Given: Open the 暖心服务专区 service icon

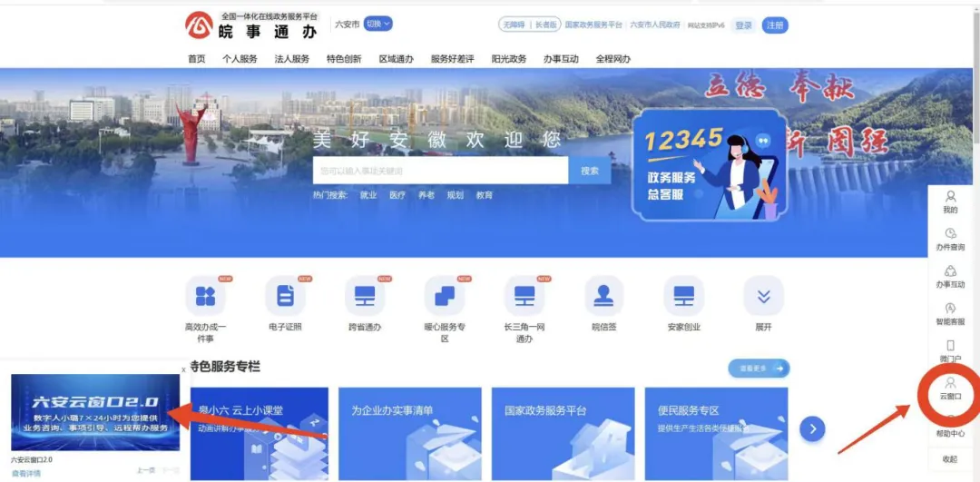Looking at the screenshot, I should pos(445,296).
